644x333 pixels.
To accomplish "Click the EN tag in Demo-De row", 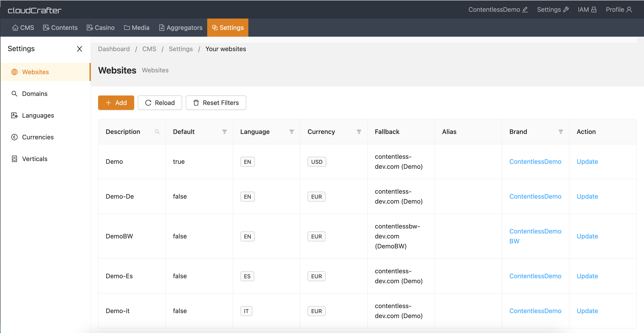I will tap(247, 197).
